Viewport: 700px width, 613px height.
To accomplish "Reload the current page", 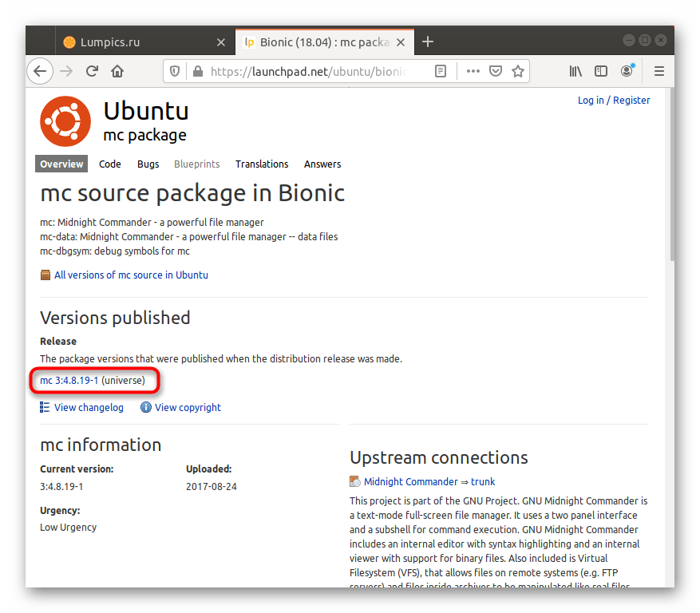I will (x=92, y=71).
